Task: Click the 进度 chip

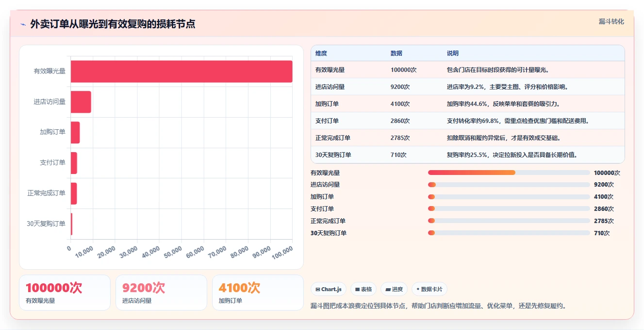Action: pos(394,289)
